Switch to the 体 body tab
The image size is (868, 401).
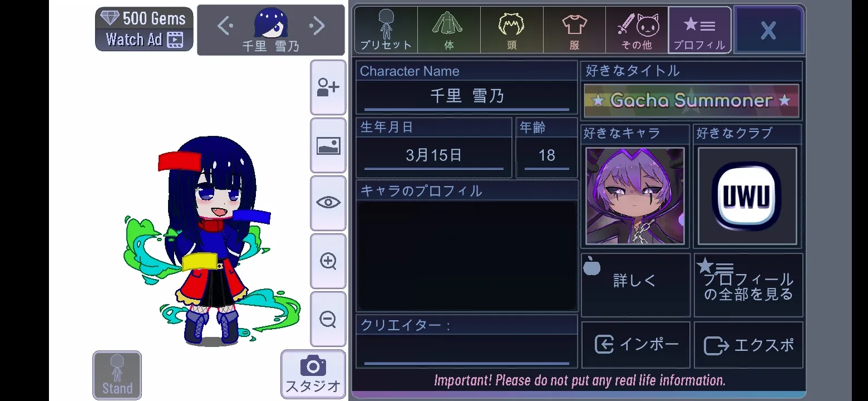449,30
